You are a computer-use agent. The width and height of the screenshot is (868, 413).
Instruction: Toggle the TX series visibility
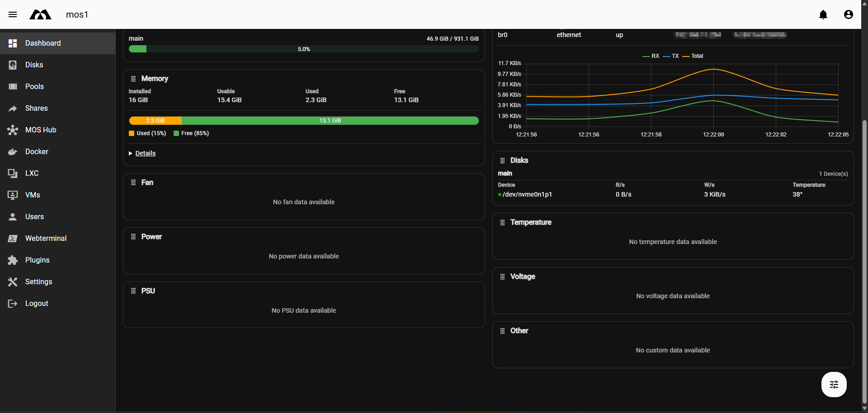tap(672, 56)
